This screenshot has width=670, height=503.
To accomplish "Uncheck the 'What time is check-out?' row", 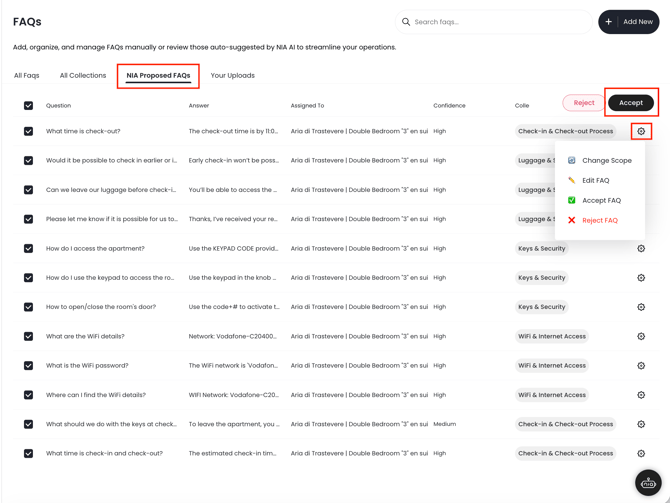I will [x=28, y=131].
